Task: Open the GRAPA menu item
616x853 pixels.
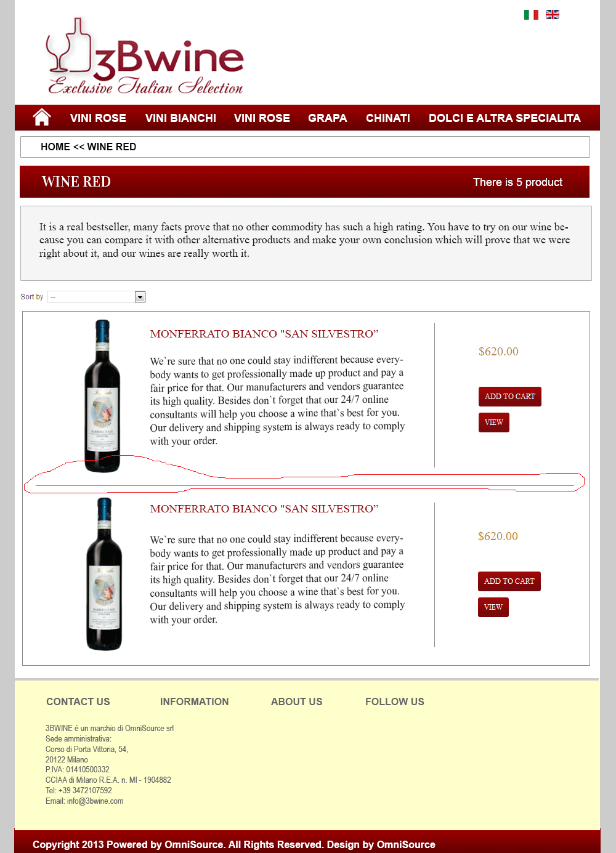Action: click(328, 118)
